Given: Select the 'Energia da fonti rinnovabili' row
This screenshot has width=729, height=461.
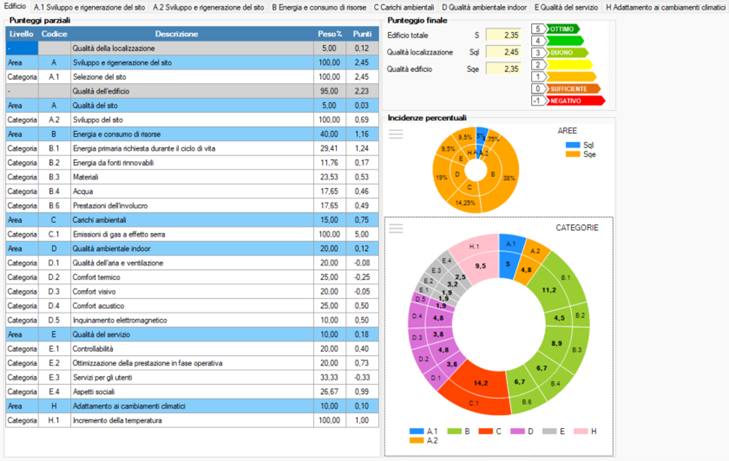Looking at the screenshot, I should click(192, 163).
